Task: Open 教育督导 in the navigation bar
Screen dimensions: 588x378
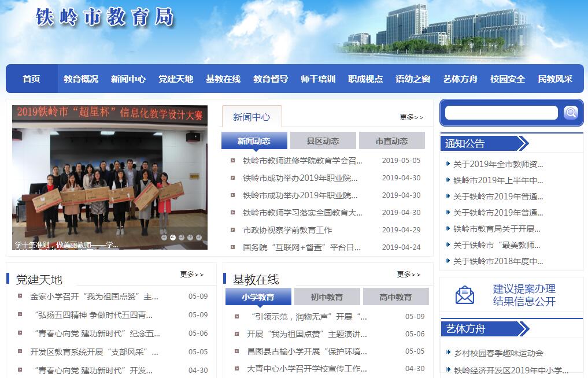Action: tap(271, 79)
